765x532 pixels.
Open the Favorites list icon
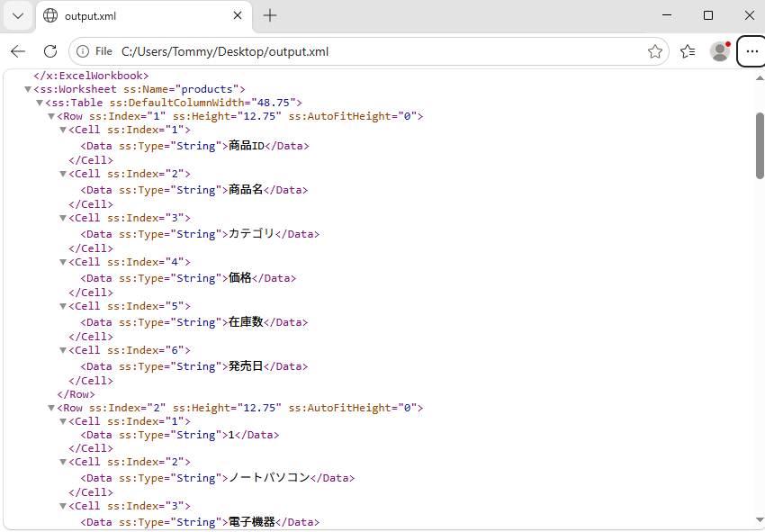coord(688,51)
